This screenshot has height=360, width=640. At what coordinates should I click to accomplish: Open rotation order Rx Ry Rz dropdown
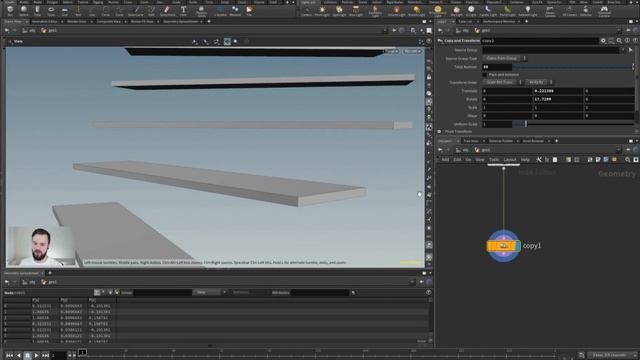[x=540, y=82]
